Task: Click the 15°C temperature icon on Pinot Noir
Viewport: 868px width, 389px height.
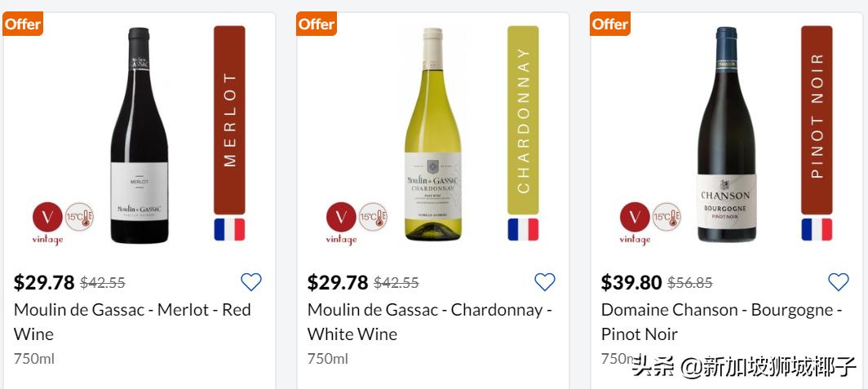Action: (666, 217)
